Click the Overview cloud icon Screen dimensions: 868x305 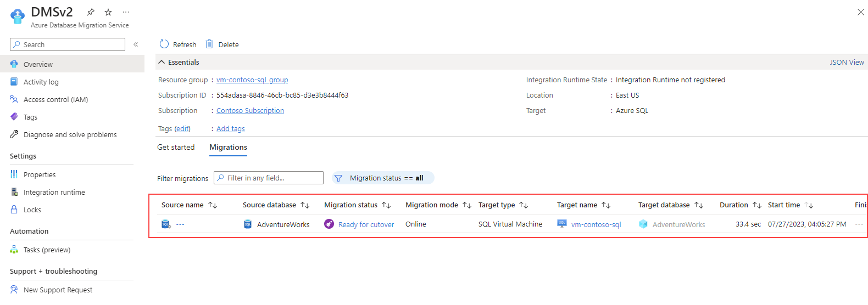(14, 64)
